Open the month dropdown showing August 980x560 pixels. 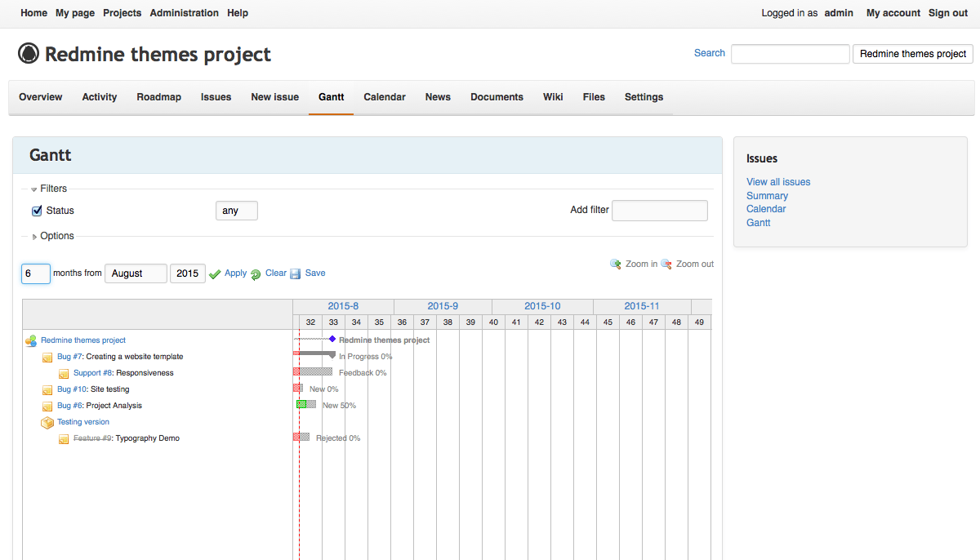point(136,273)
